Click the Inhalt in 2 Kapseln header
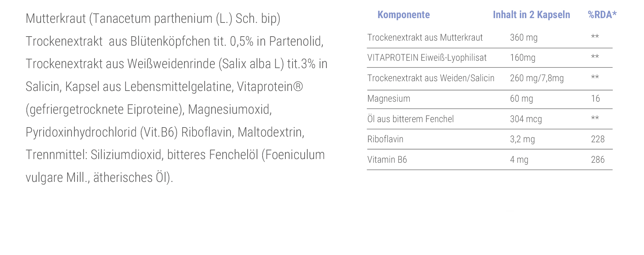The width and height of the screenshot is (644, 255). [531, 15]
